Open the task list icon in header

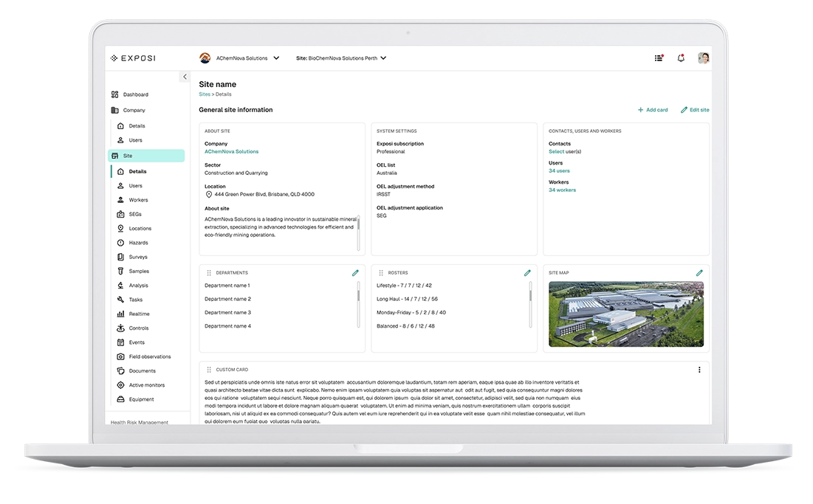659,58
